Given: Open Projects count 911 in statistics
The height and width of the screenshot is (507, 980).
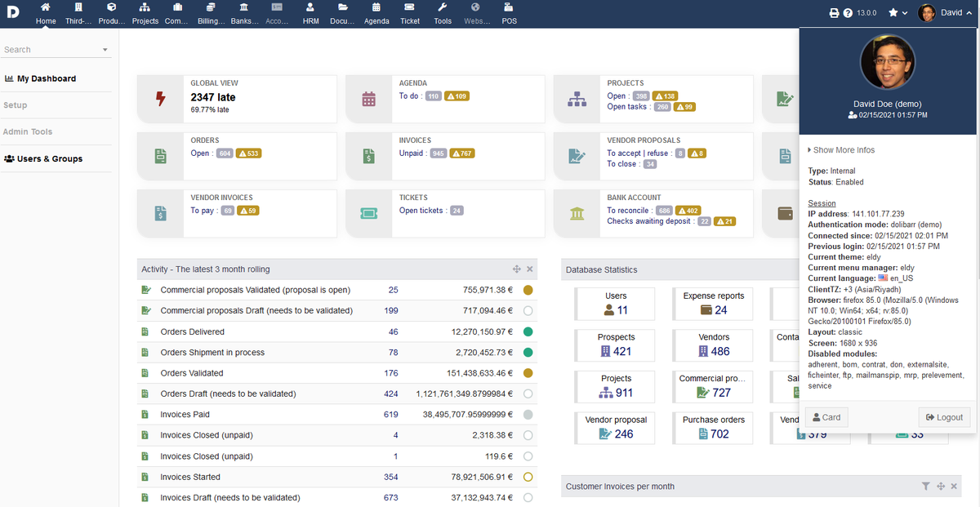Looking at the screenshot, I should pos(616,393).
